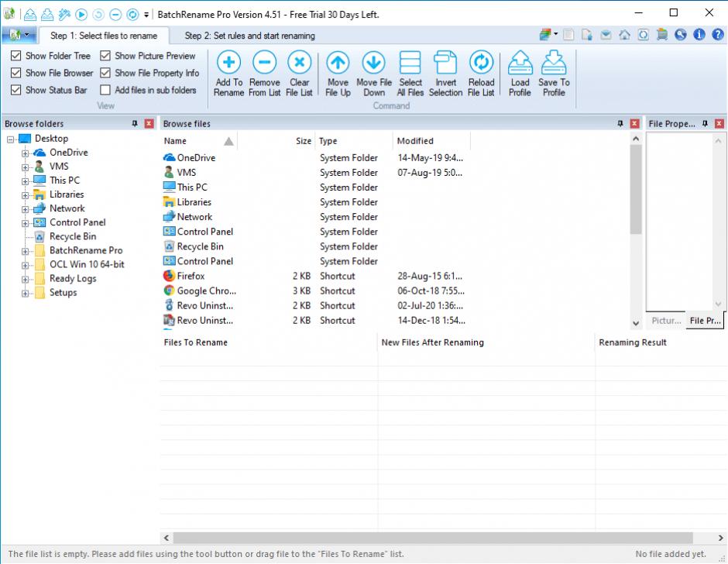The image size is (728, 564).
Task: Select Setups folder in folder tree
Action: point(64,293)
